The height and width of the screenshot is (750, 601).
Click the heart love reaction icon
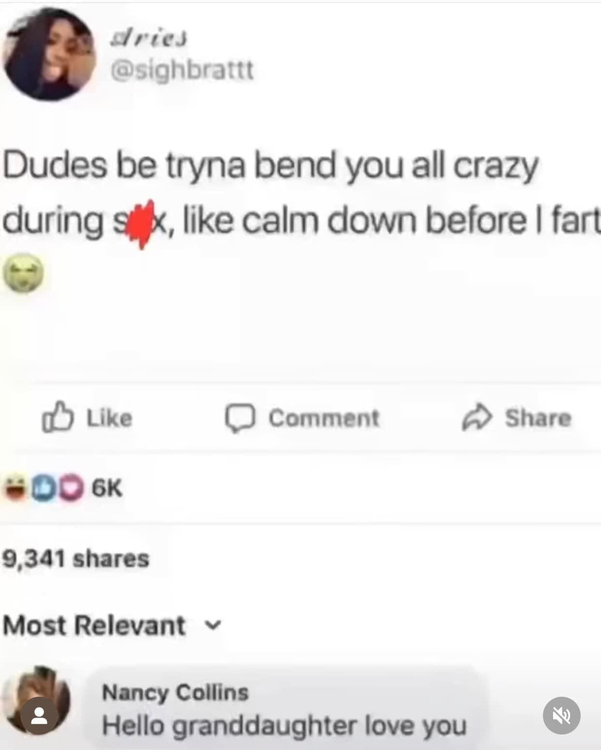pyautogui.click(x=71, y=488)
